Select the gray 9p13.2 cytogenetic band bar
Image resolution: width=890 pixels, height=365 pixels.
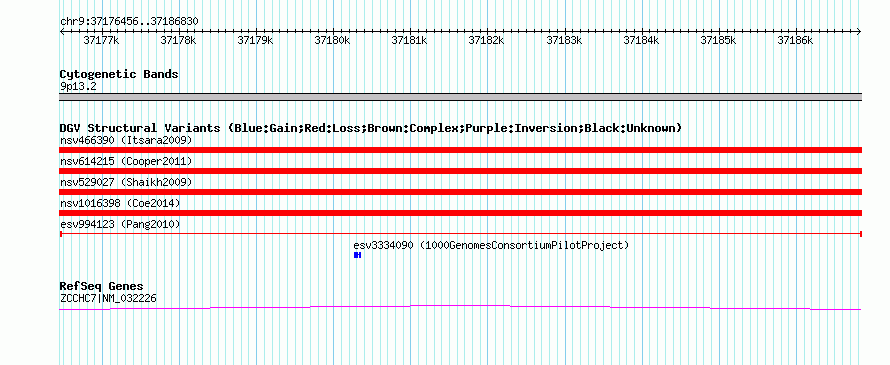point(460,97)
